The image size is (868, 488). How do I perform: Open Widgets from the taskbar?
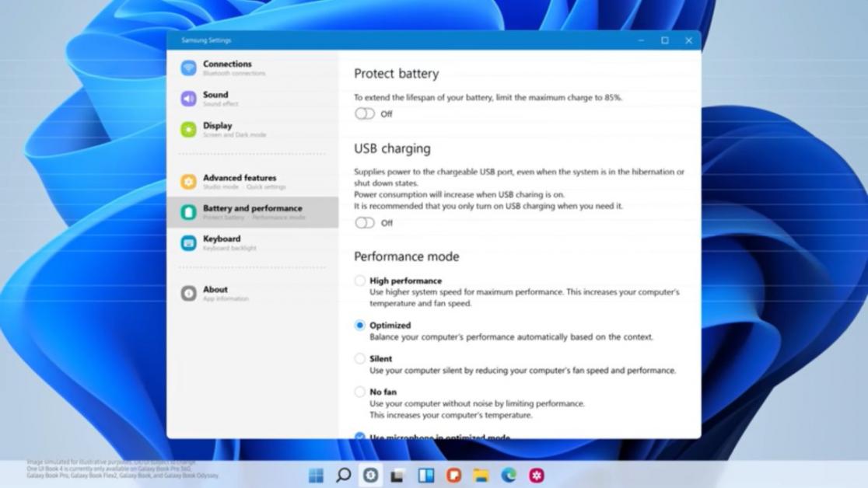(425, 476)
